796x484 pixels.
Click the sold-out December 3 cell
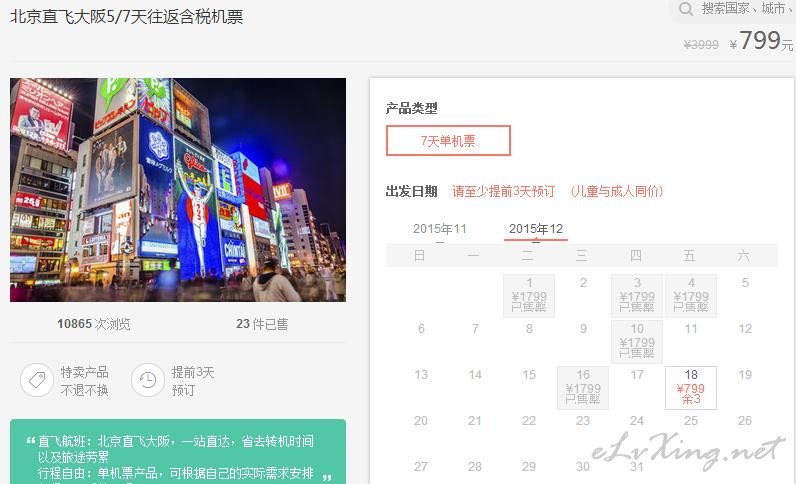637,296
